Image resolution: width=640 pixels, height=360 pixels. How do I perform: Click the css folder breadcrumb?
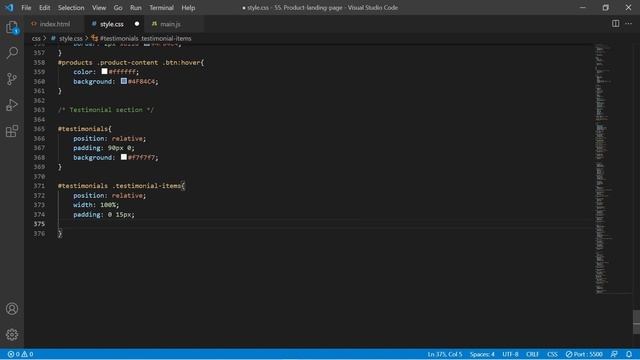[36, 38]
